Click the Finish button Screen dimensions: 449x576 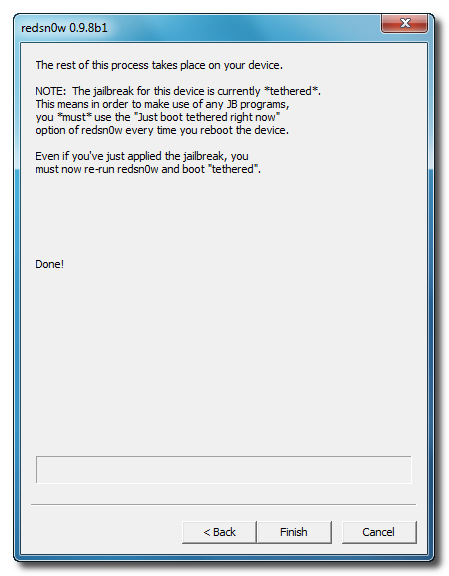point(294,532)
